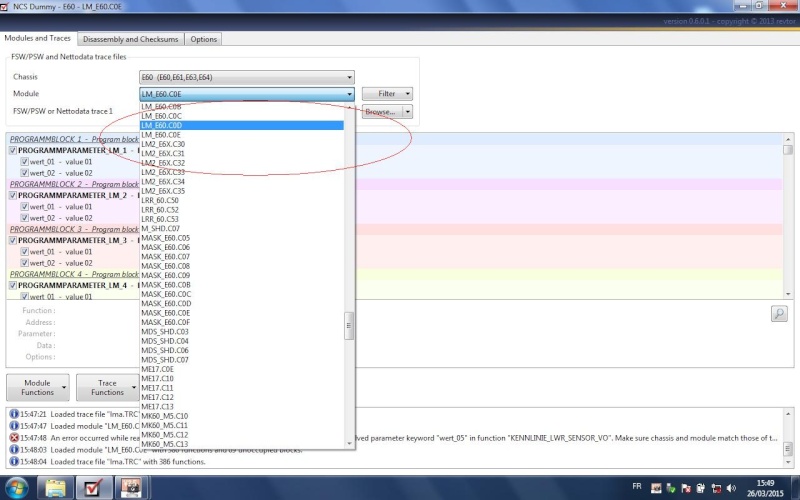
Task: Select MASK_E60.C05 in the module list
Action: [x=242, y=238]
